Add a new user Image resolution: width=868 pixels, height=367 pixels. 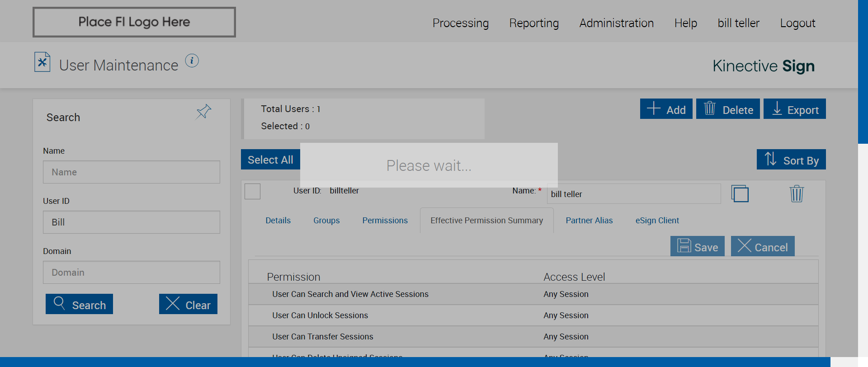coord(666,109)
